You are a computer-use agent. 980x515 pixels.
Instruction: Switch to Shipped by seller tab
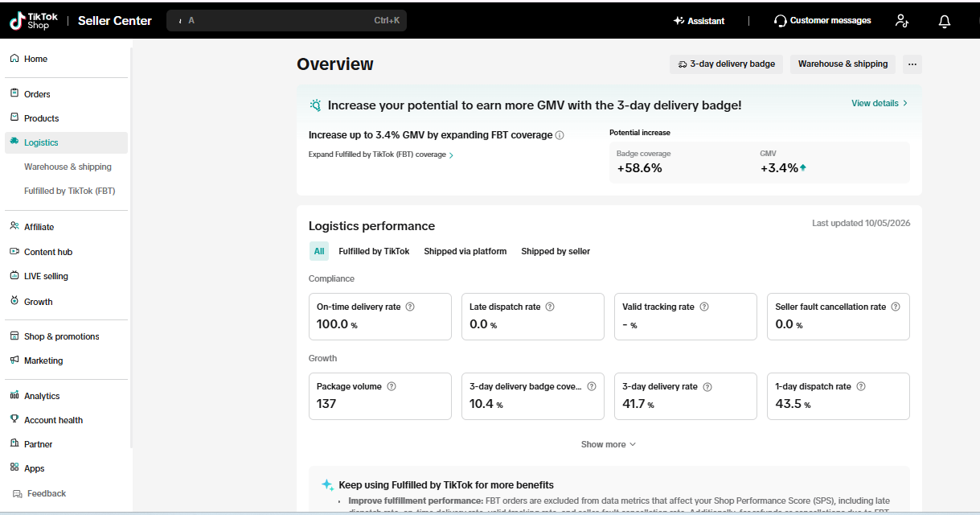coord(556,251)
